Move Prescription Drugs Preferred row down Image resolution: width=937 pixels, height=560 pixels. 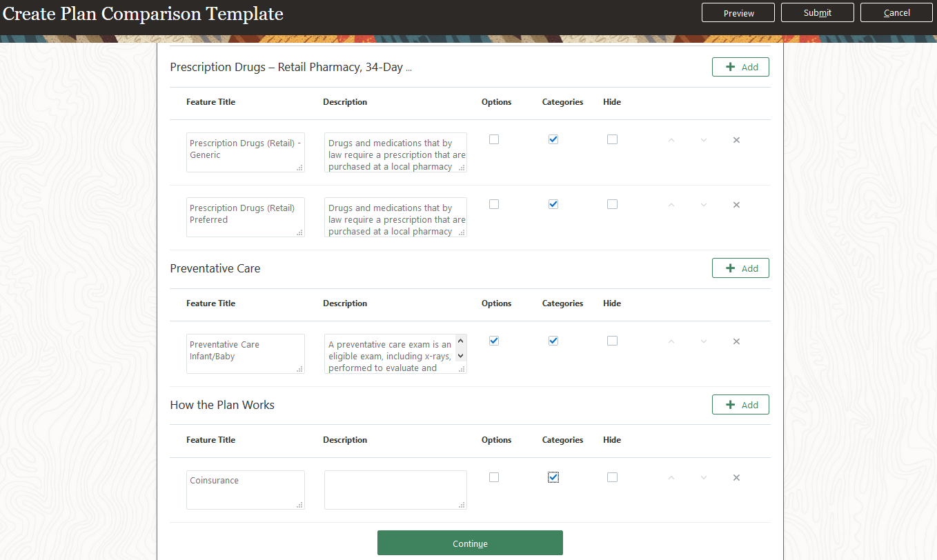pyautogui.click(x=704, y=205)
